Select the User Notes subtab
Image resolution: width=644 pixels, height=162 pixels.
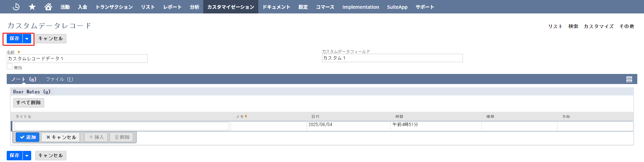(x=32, y=92)
